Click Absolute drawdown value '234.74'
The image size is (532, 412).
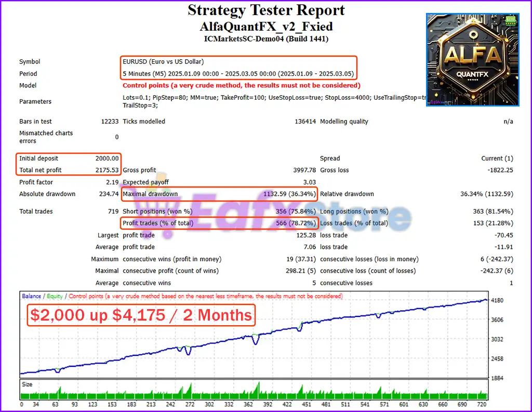(x=109, y=194)
